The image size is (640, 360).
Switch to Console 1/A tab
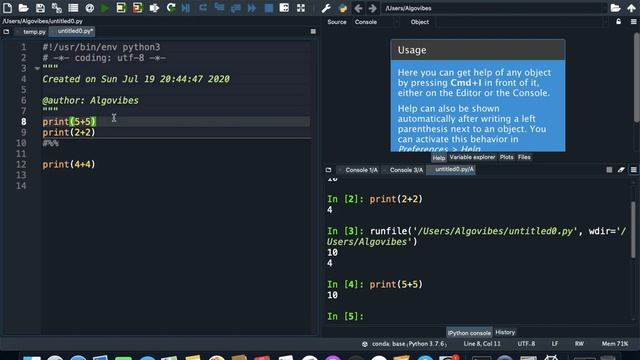(x=361, y=170)
